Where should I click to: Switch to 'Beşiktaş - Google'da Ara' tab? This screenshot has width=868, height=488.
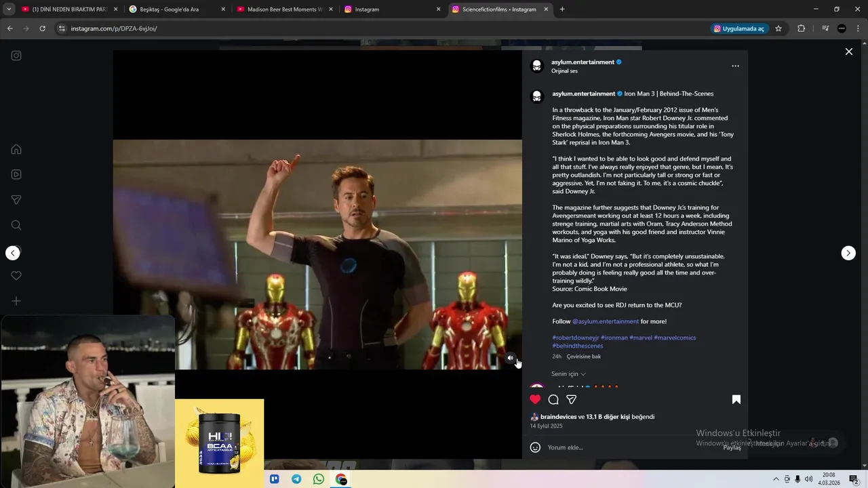tap(176, 9)
